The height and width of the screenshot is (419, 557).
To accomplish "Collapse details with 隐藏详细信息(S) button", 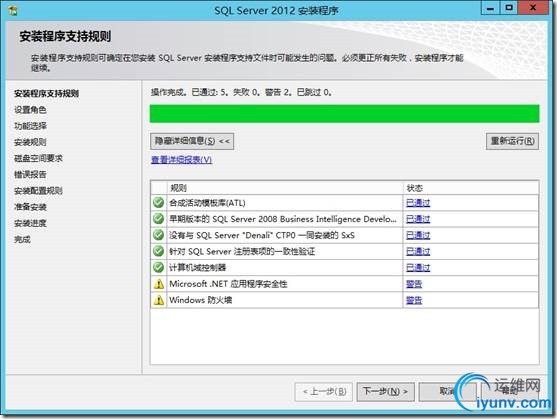I will pos(192,141).
